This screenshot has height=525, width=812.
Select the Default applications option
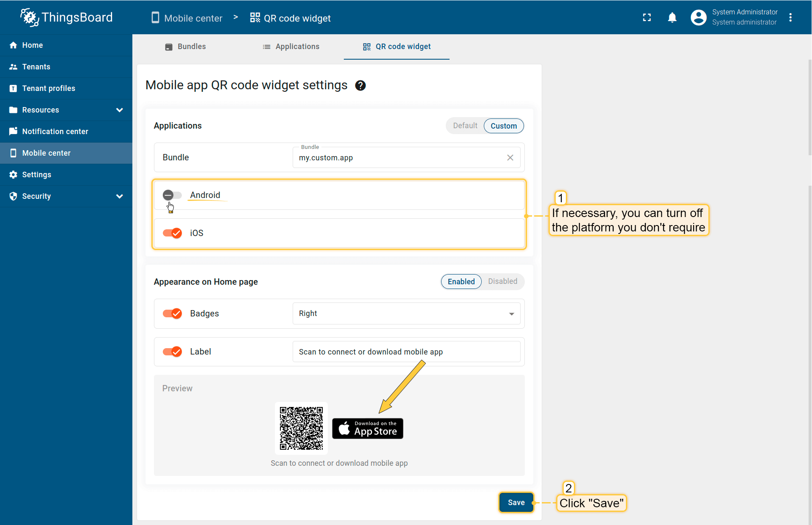coord(465,126)
